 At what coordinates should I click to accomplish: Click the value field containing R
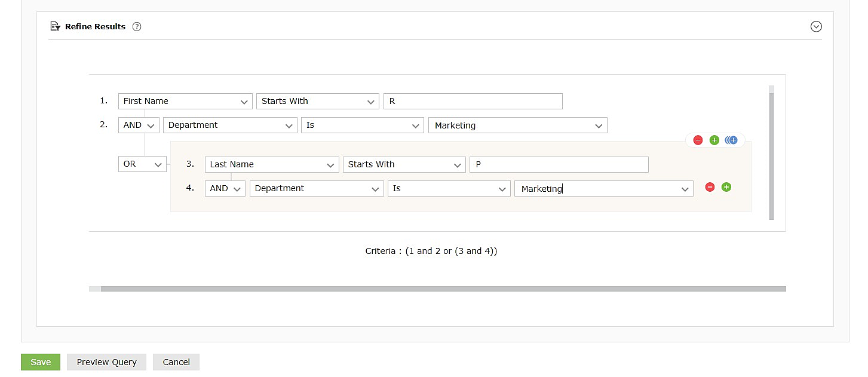(x=473, y=102)
